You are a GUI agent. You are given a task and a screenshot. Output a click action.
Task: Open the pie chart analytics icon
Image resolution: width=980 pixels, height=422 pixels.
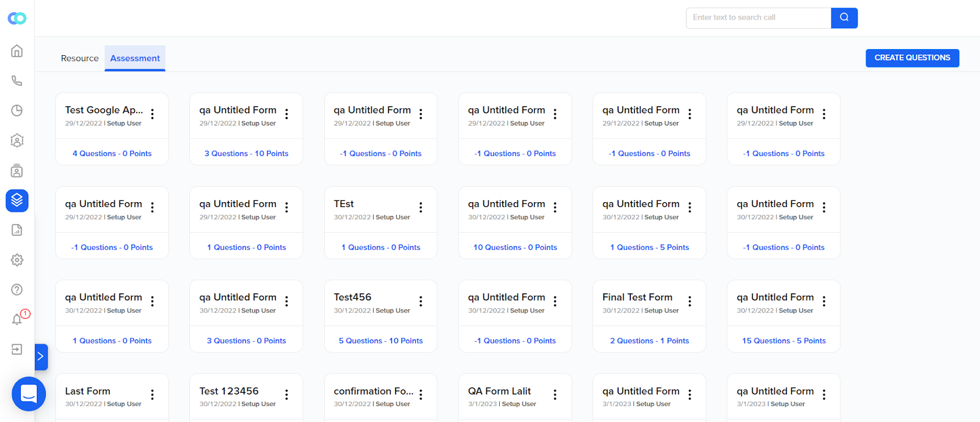pyautogui.click(x=17, y=110)
